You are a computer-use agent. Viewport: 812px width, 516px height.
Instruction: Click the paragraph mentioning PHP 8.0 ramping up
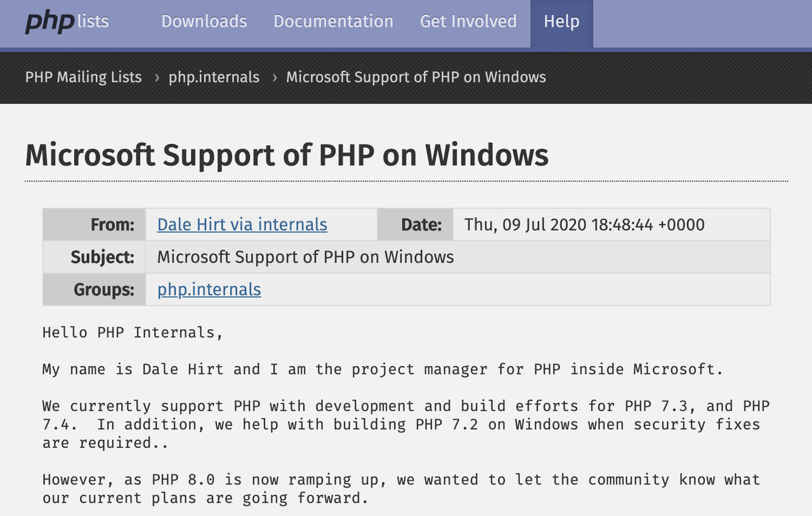click(x=400, y=488)
